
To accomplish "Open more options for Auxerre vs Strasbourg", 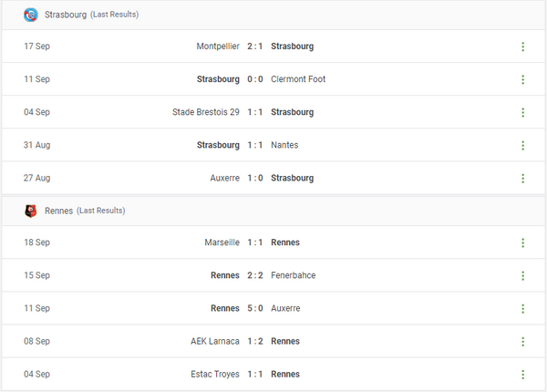I will (x=522, y=178).
